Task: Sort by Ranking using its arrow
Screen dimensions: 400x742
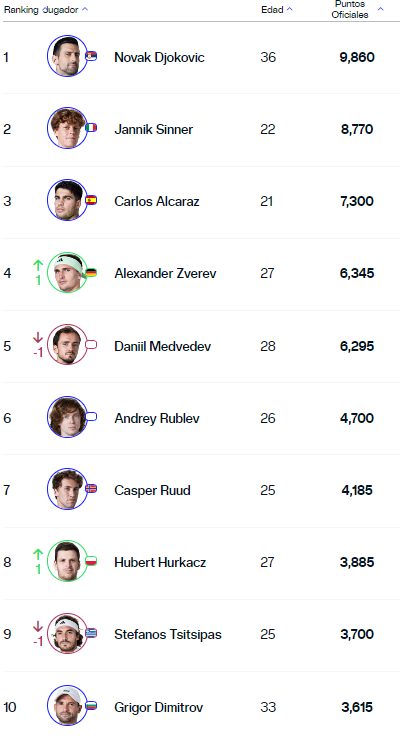Action: [85, 9]
